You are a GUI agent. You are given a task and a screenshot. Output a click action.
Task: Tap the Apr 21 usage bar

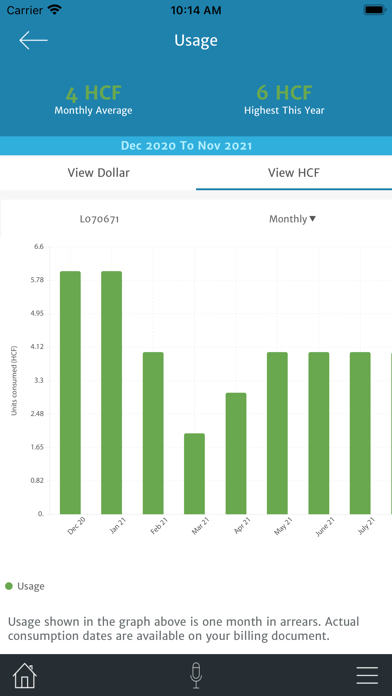tap(236, 453)
